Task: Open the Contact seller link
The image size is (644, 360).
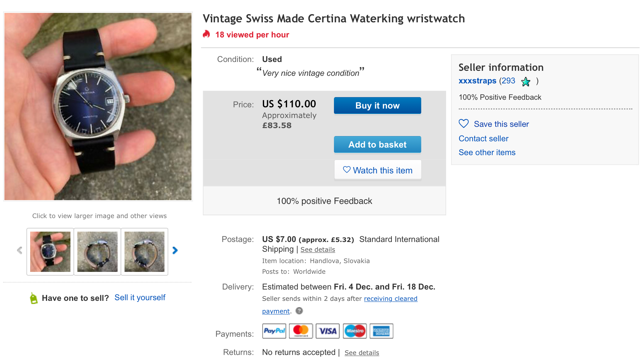Action: pyautogui.click(x=483, y=138)
